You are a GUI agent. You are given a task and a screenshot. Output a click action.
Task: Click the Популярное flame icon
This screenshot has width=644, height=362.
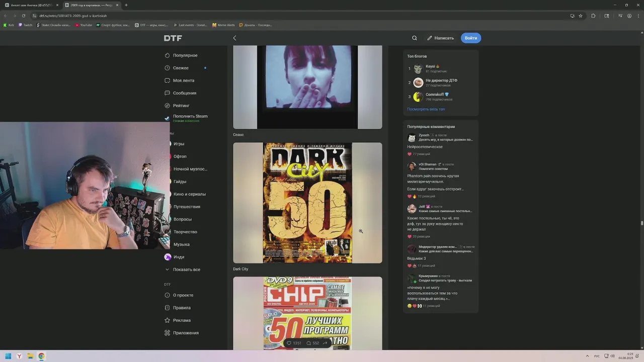coord(168,55)
